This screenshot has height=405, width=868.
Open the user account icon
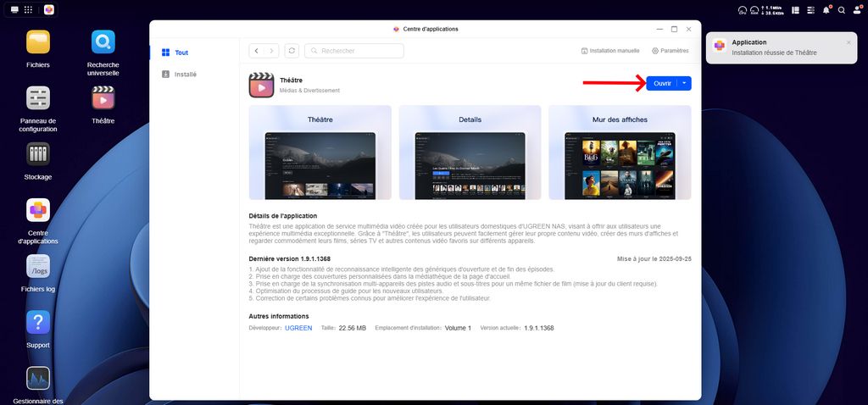(x=858, y=9)
